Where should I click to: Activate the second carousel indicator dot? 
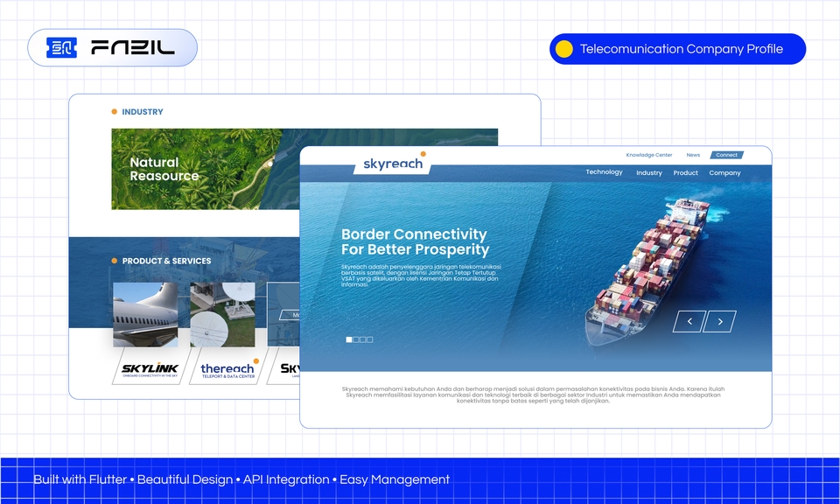[356, 339]
